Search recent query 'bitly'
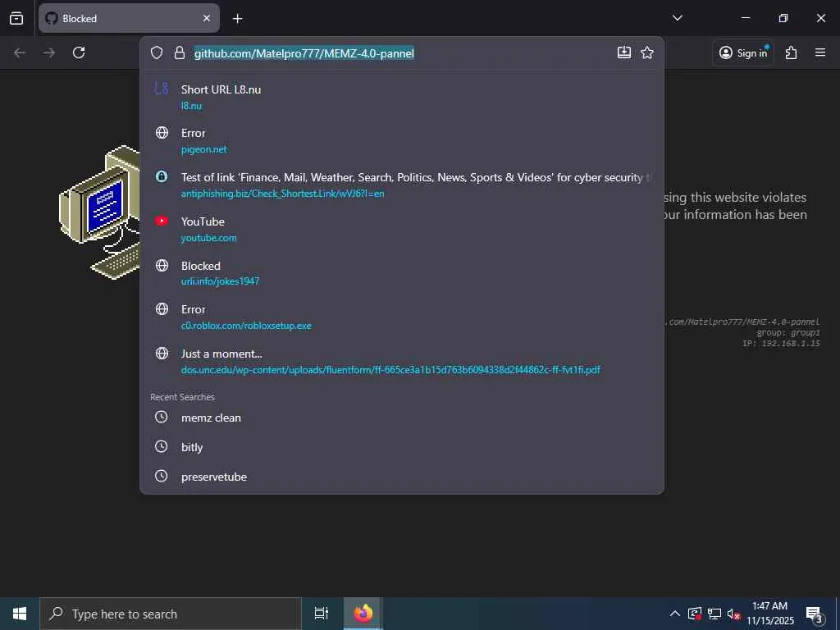This screenshot has width=840, height=630. point(402,447)
